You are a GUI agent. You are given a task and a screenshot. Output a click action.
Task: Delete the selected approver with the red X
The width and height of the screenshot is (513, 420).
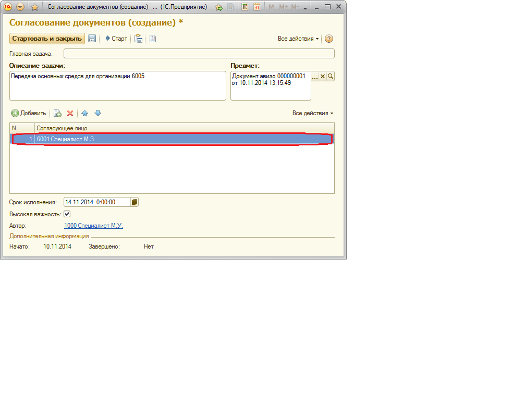click(70, 113)
